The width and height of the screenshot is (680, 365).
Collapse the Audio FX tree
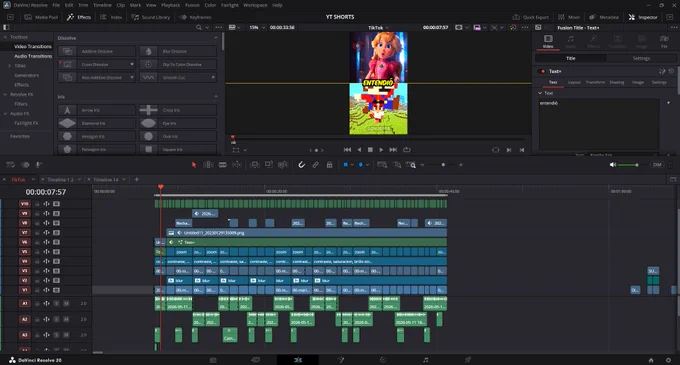point(6,113)
